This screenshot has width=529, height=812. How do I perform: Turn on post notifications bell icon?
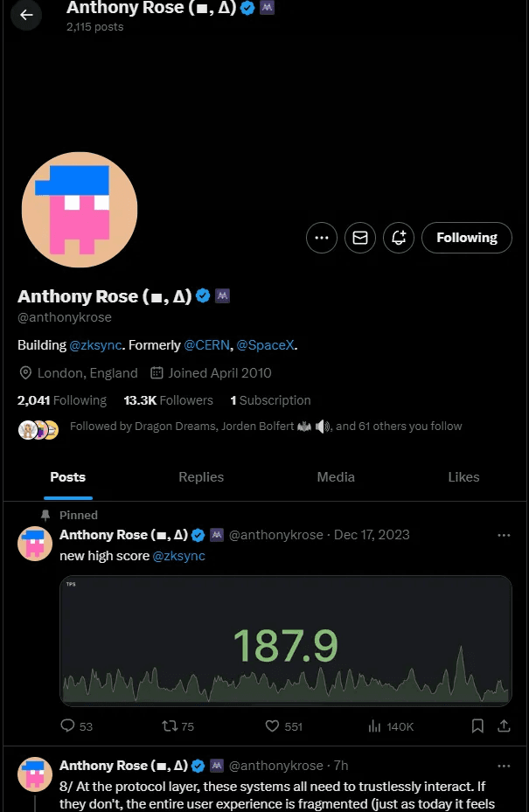[399, 238]
